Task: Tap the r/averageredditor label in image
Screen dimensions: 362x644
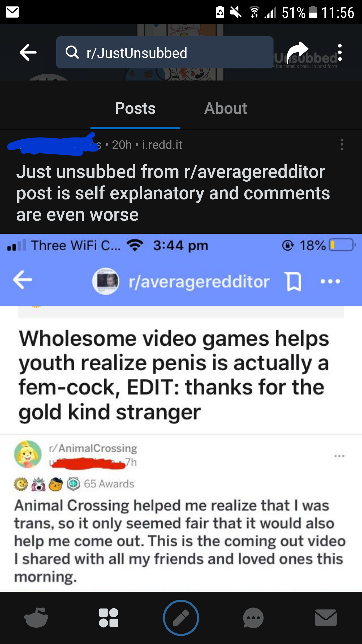Action: coord(199,281)
